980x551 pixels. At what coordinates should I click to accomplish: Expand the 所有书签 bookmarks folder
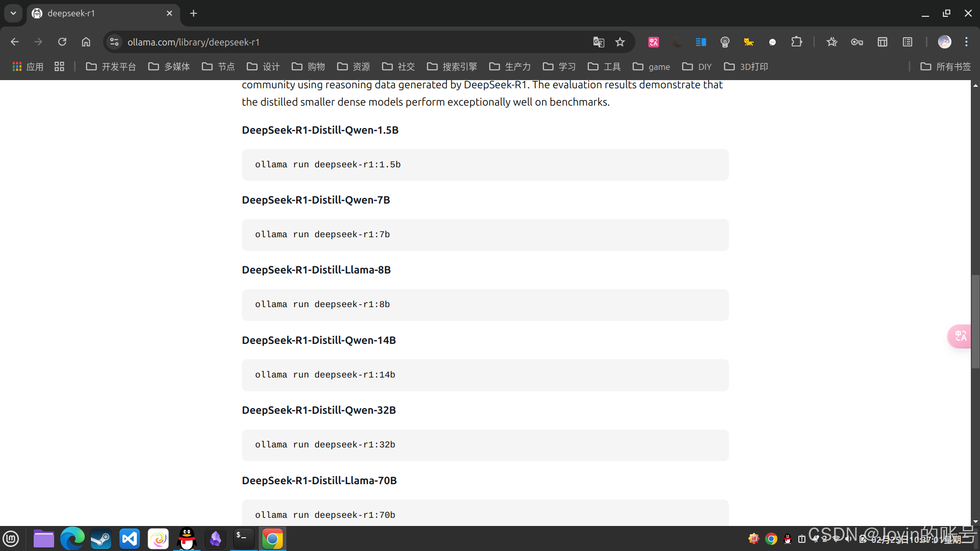click(945, 66)
